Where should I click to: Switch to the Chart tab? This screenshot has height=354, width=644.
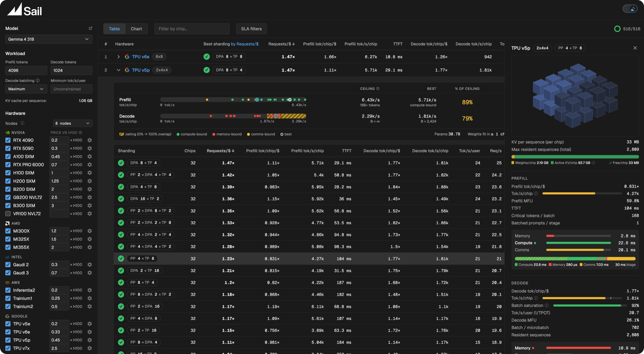pos(136,29)
